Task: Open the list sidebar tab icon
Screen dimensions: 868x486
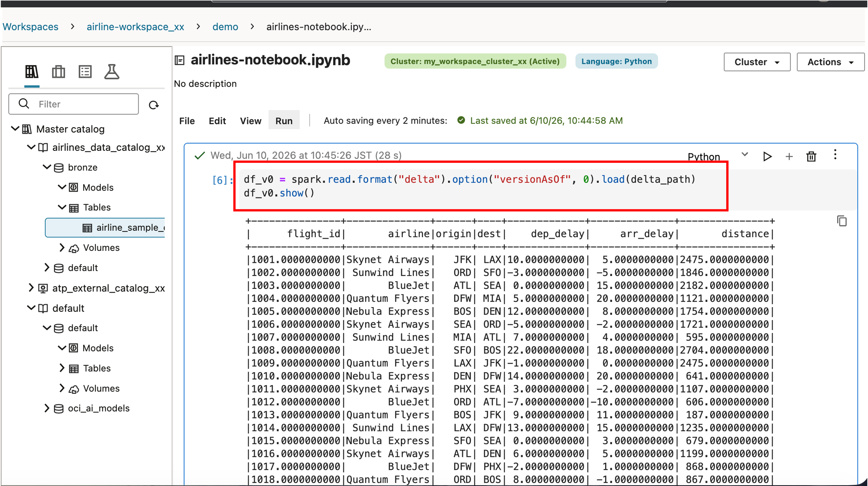Action: (x=85, y=72)
